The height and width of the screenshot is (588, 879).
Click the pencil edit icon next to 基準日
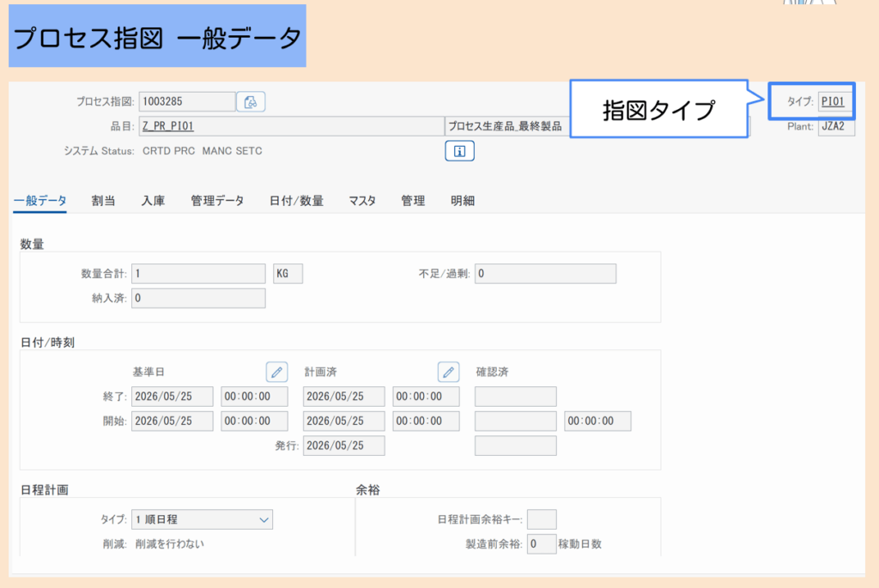point(276,372)
